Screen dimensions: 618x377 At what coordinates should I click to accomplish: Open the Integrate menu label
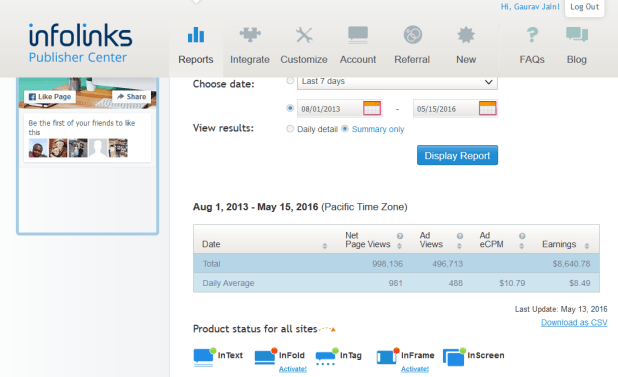(x=250, y=59)
